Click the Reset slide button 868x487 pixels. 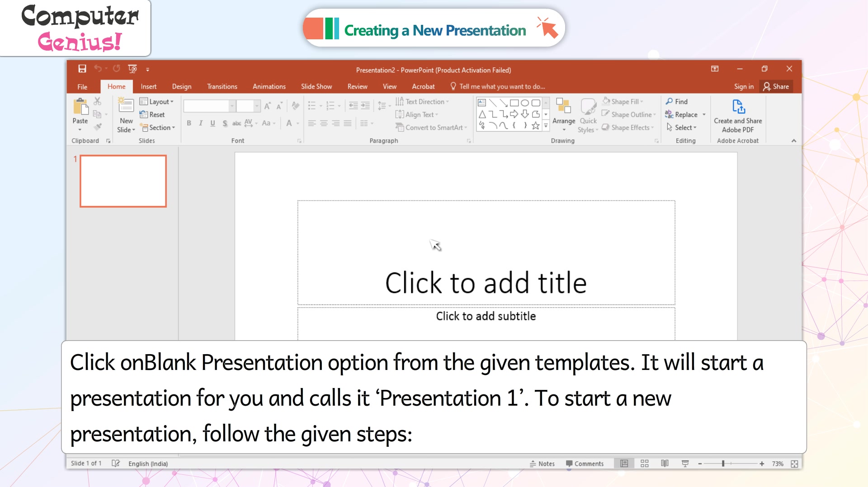tap(152, 115)
